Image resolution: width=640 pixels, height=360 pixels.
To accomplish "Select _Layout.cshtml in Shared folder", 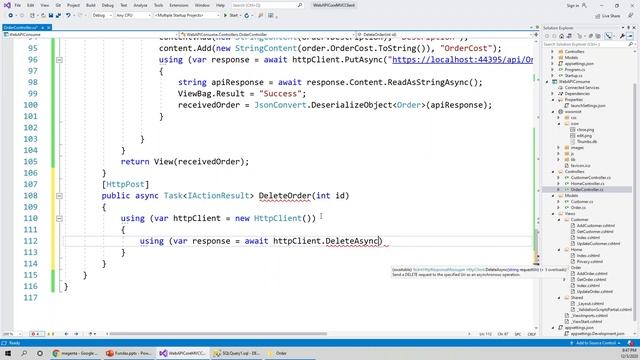I will [590, 304].
